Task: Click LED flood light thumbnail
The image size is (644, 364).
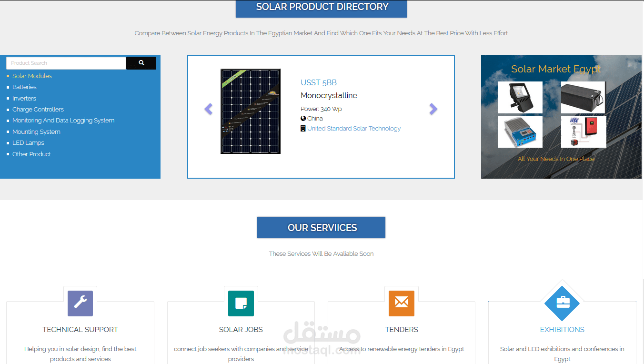Action: [520, 97]
